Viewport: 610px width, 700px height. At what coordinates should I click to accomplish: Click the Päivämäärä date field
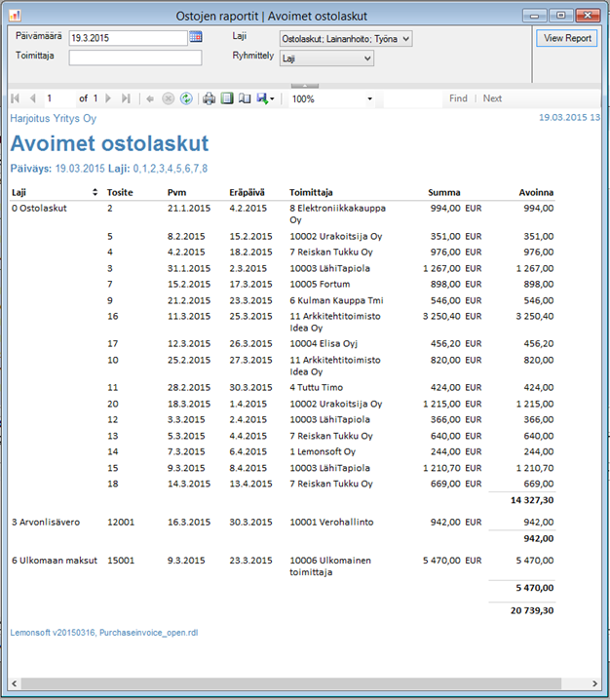click(128, 38)
